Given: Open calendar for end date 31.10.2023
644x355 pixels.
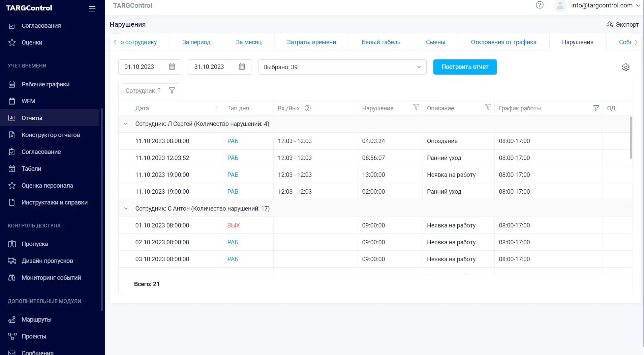Looking at the screenshot, I should [242, 67].
